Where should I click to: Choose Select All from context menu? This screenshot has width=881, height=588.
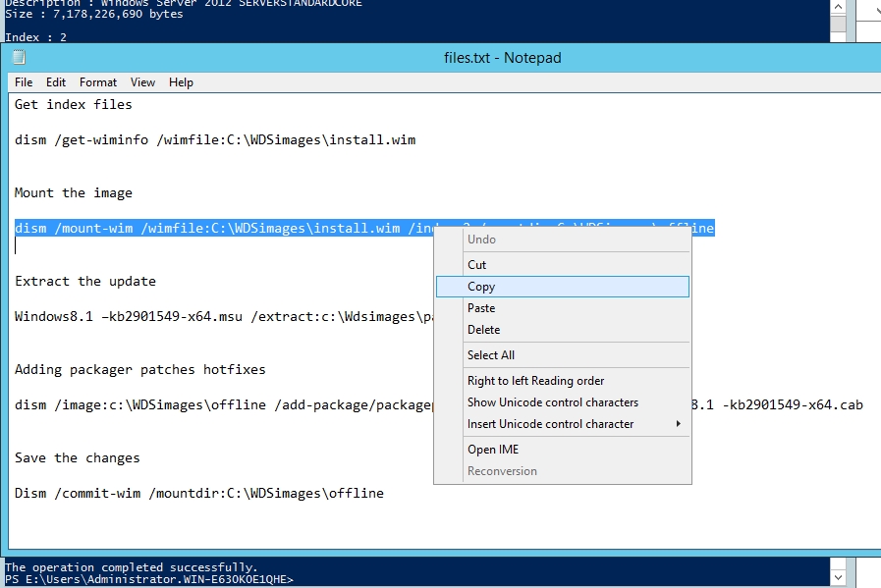click(x=491, y=355)
